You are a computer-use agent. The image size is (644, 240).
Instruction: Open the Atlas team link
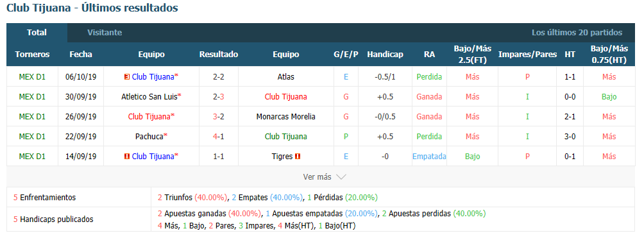click(x=286, y=76)
